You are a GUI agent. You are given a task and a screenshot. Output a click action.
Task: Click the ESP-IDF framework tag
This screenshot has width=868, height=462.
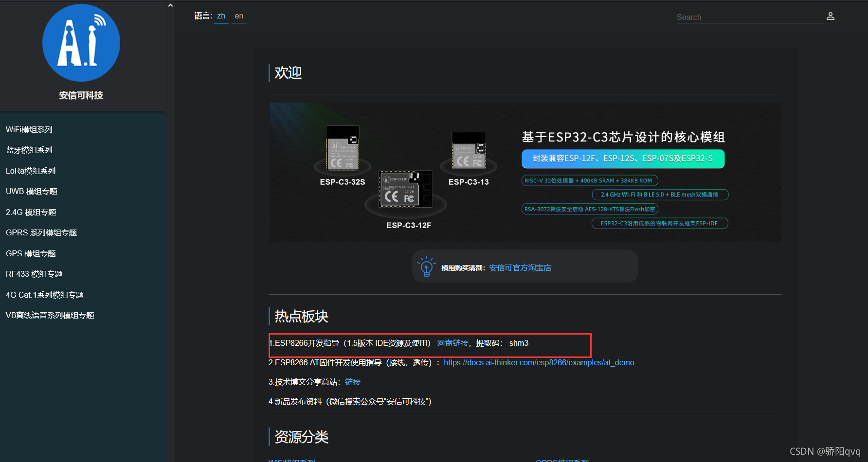point(660,223)
